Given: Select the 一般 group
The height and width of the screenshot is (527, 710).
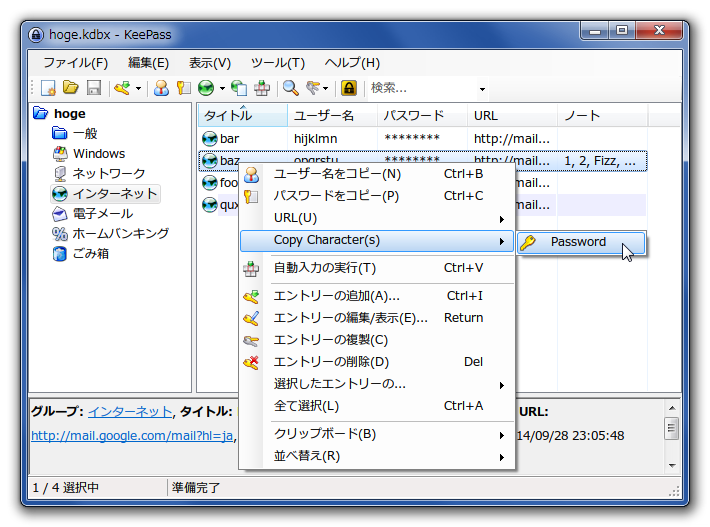Looking at the screenshot, I should (x=75, y=133).
